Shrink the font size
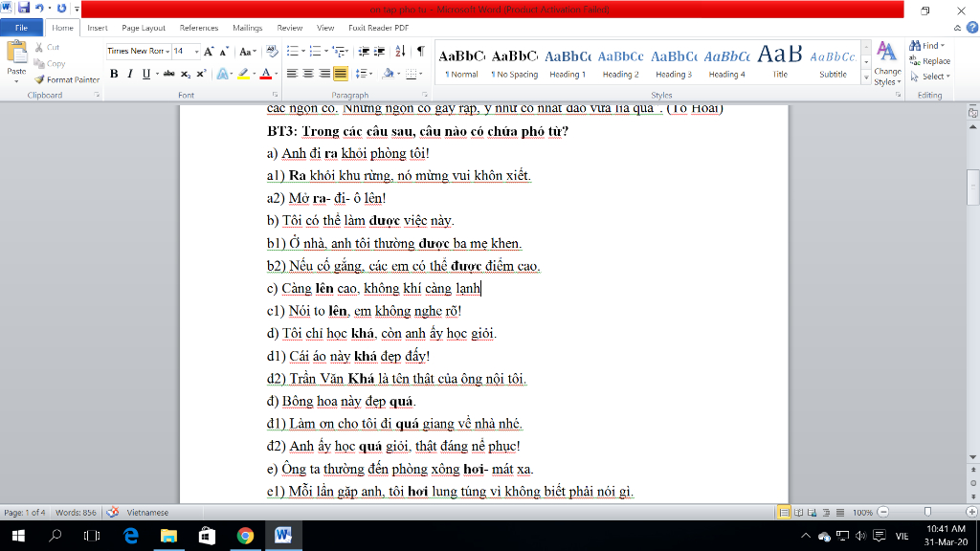The width and height of the screenshot is (980, 551). 224,52
